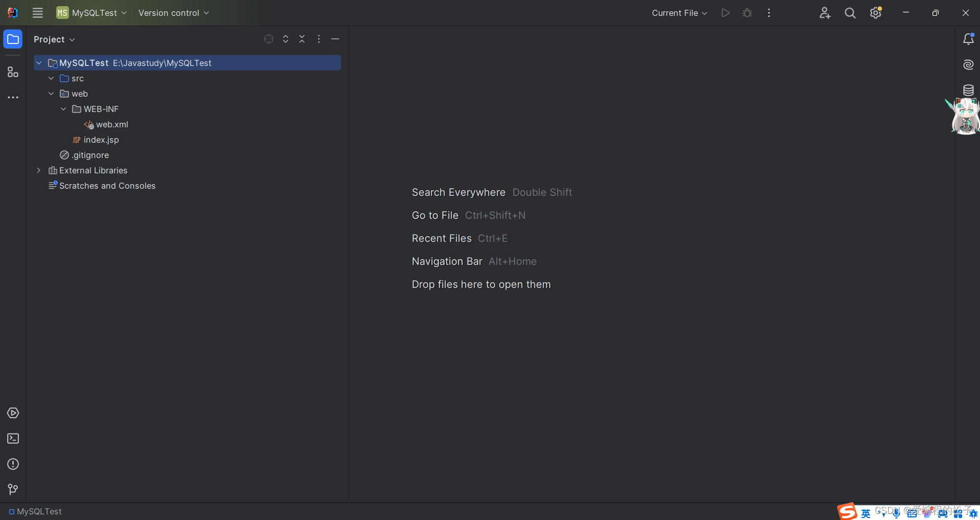The height and width of the screenshot is (520, 980).
Task: Open Project panel options menu
Action: click(x=319, y=39)
